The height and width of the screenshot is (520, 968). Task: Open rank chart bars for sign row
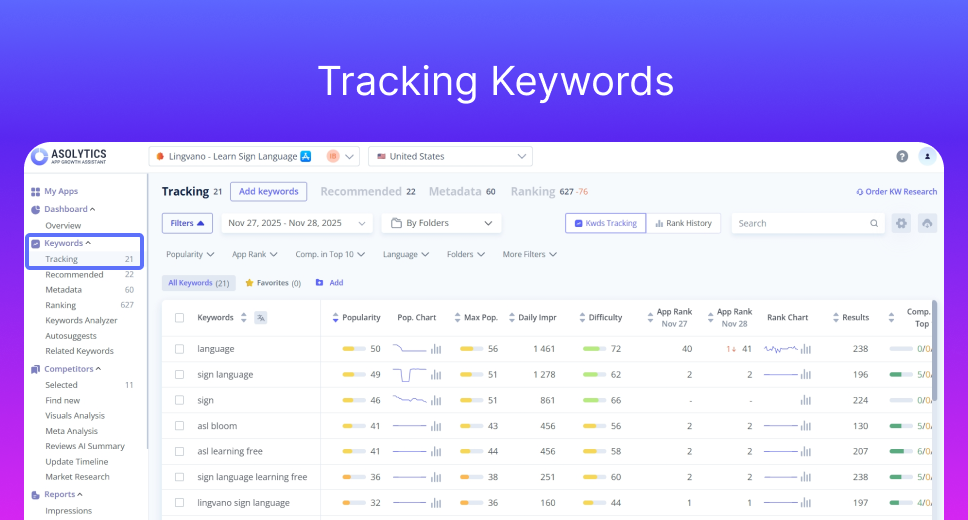tap(806, 400)
